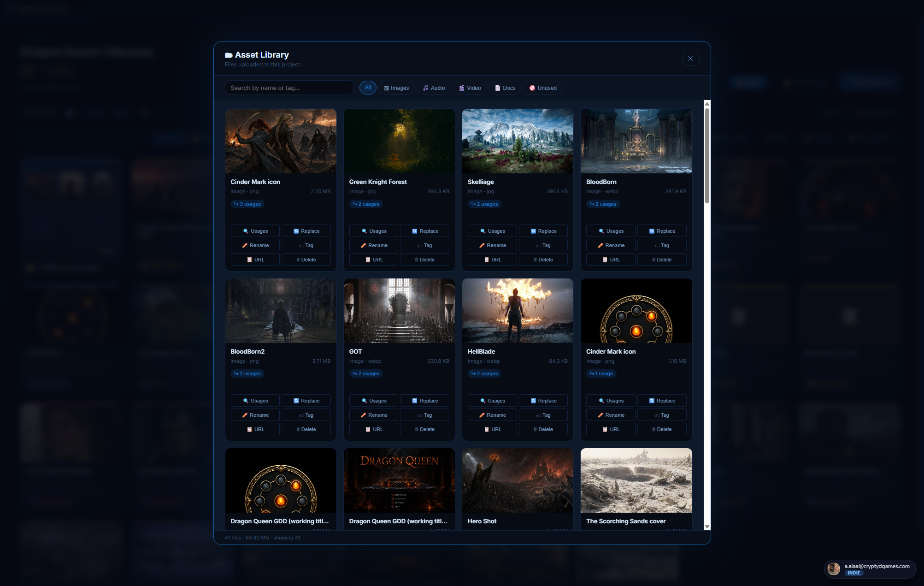Close the Asset Library dialog

(690, 59)
